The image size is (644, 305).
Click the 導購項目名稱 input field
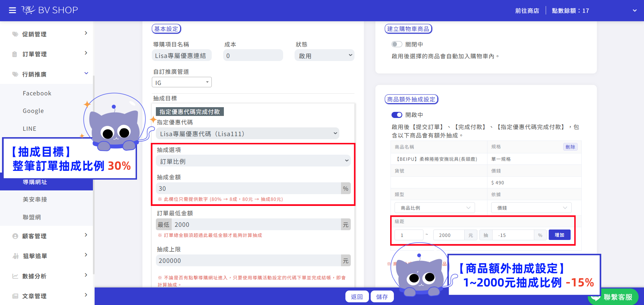coord(182,55)
